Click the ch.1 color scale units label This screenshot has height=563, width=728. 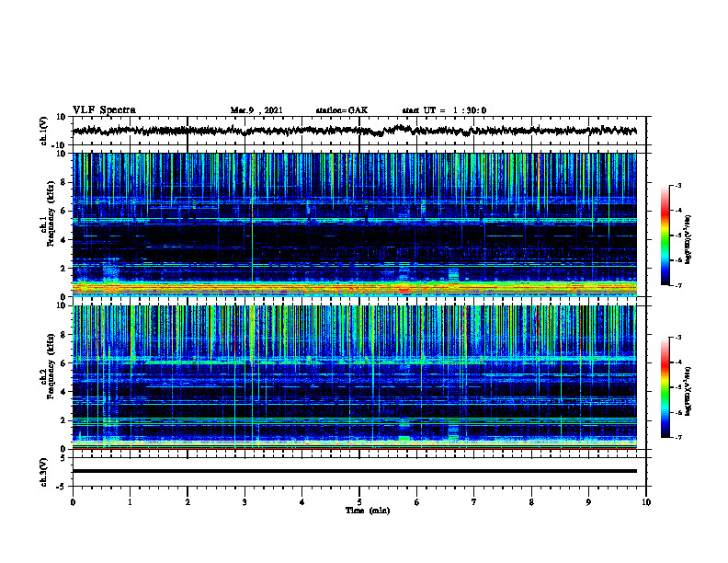click(x=689, y=240)
